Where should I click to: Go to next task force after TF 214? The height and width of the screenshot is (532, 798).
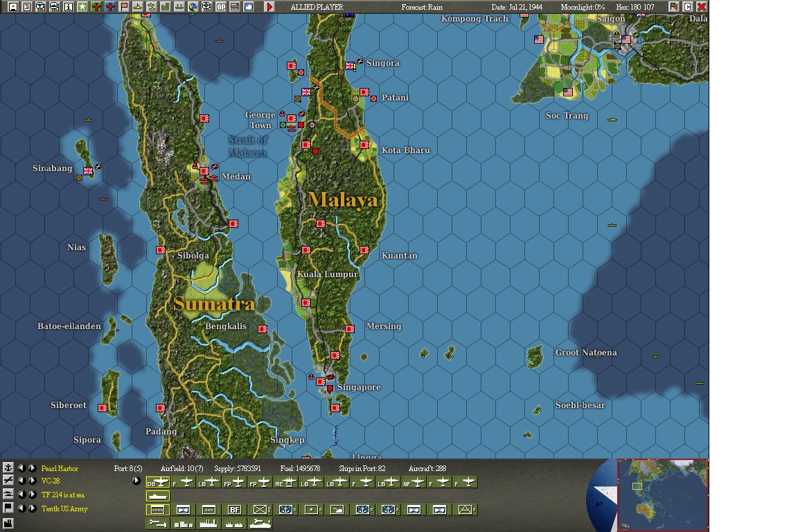[x=32, y=495]
